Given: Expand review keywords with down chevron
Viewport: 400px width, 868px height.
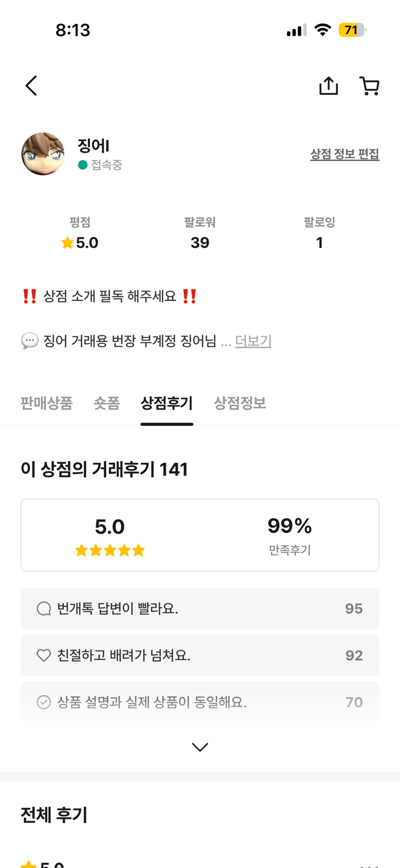Looking at the screenshot, I should point(200,747).
